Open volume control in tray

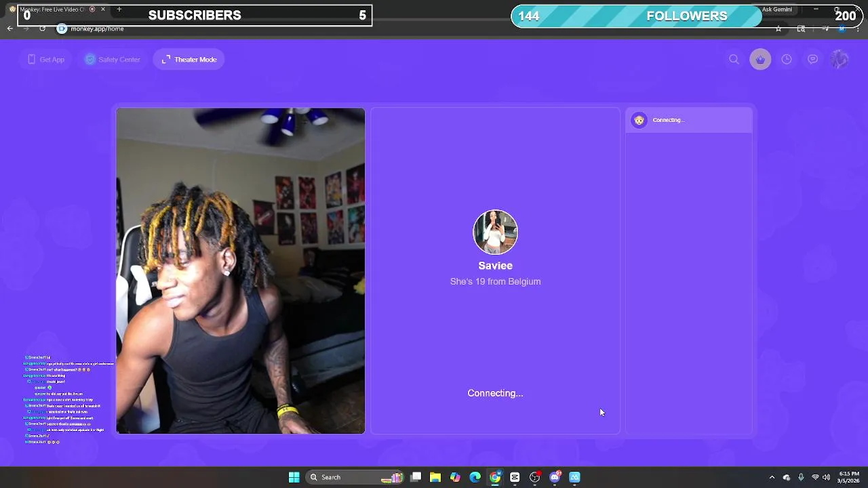(826, 477)
